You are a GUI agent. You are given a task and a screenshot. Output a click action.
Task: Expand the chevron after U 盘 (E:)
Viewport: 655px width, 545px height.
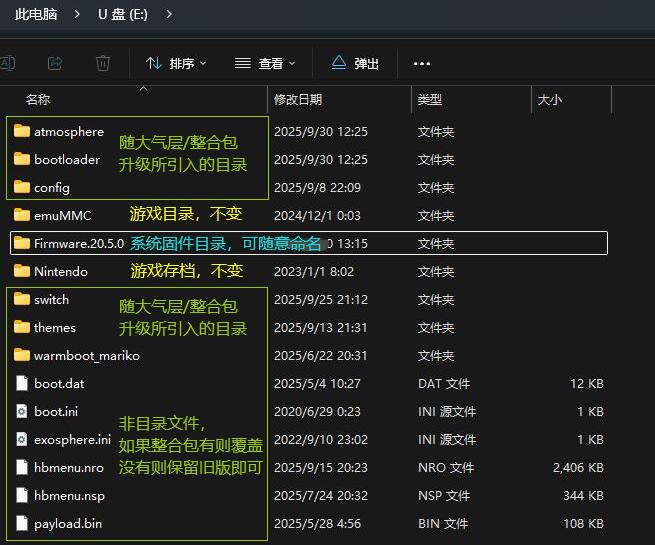click(168, 14)
